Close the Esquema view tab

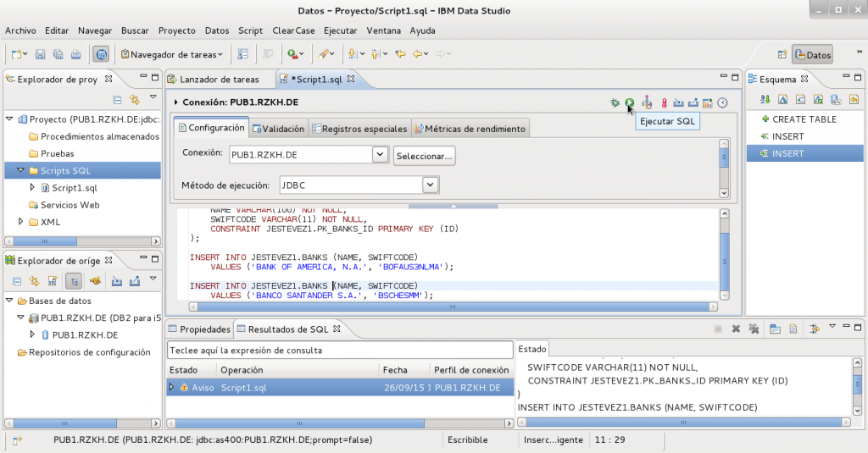click(805, 79)
